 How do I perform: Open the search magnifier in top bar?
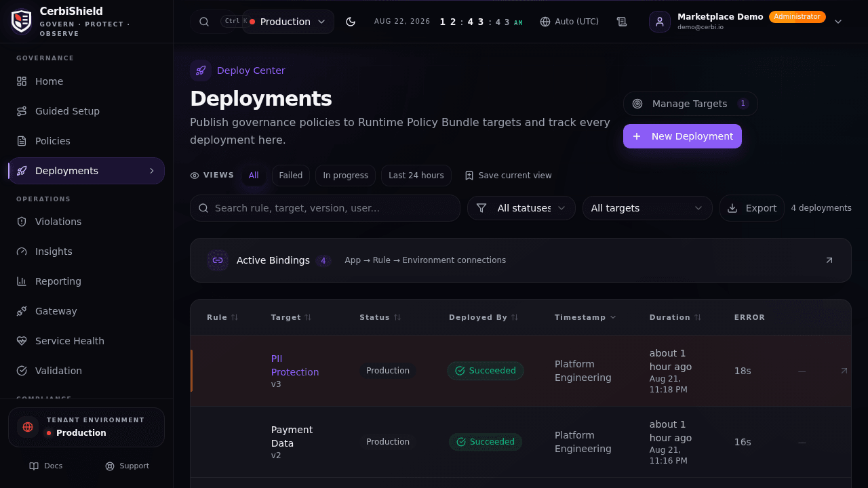click(204, 22)
